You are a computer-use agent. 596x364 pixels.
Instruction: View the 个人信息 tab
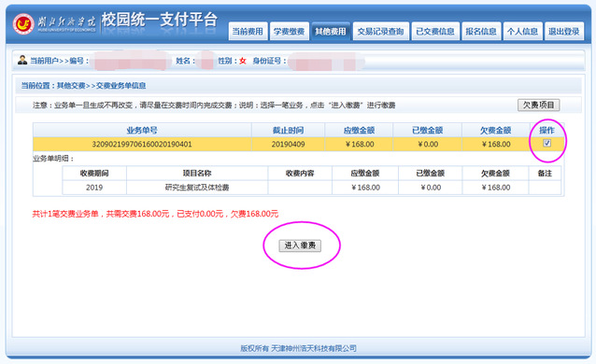click(x=522, y=31)
